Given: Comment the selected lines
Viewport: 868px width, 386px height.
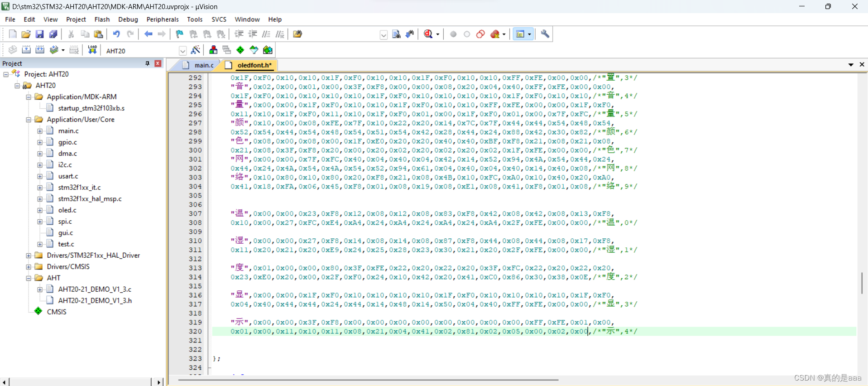Looking at the screenshot, I should pos(266,34).
